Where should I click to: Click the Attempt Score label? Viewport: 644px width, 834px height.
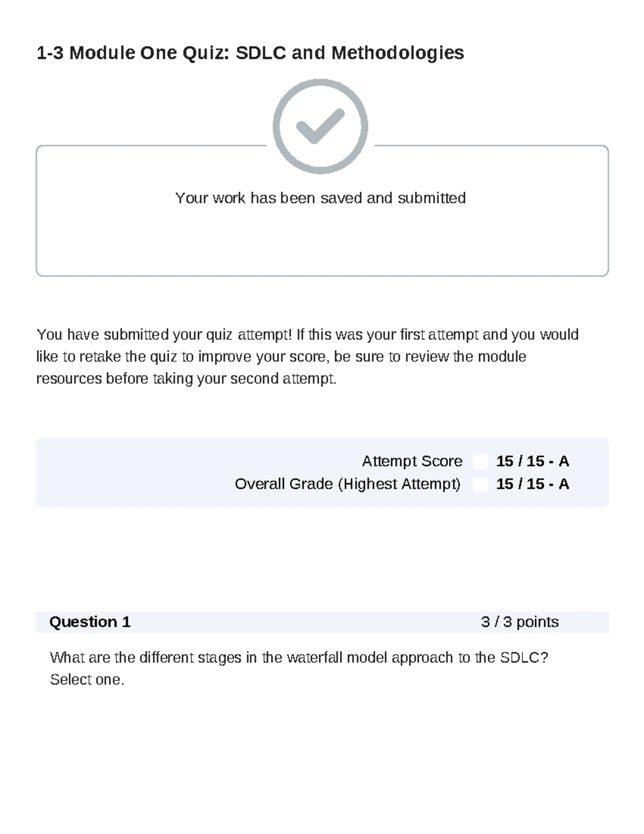pos(412,461)
